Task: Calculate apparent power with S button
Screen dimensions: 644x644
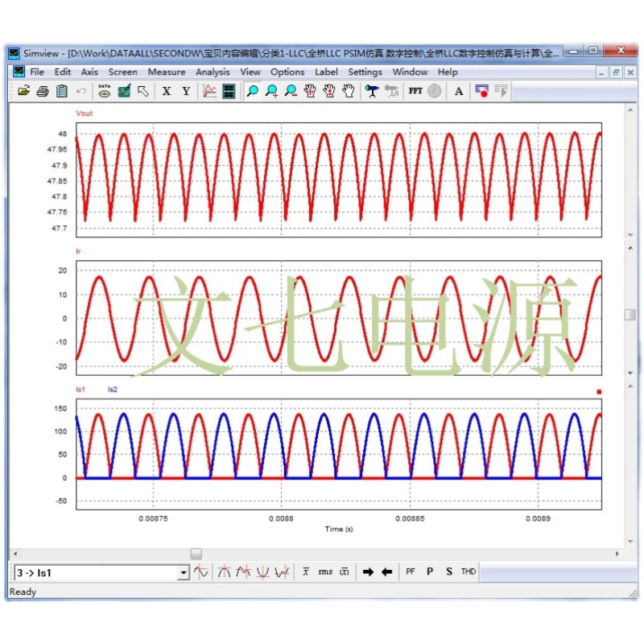Action: tap(449, 572)
